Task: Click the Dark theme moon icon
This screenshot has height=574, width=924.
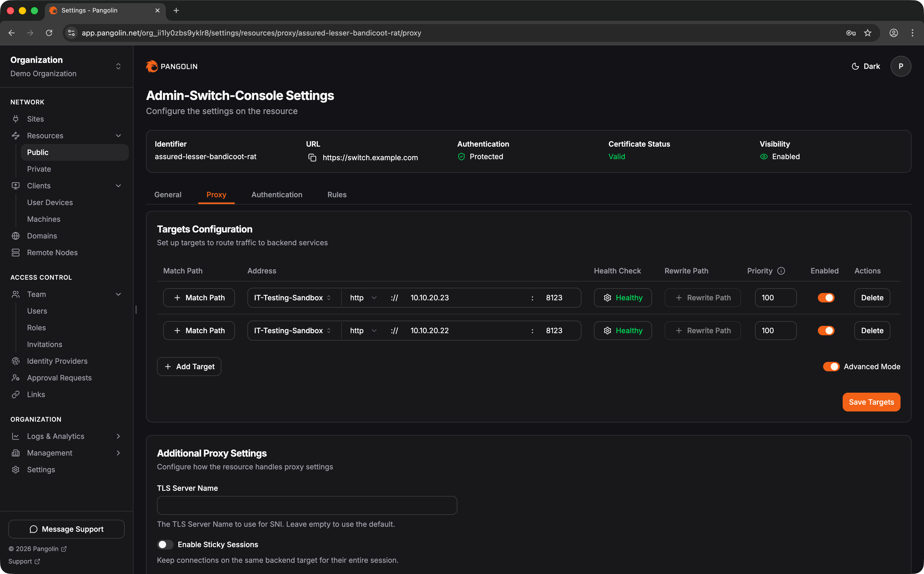Action: click(855, 67)
